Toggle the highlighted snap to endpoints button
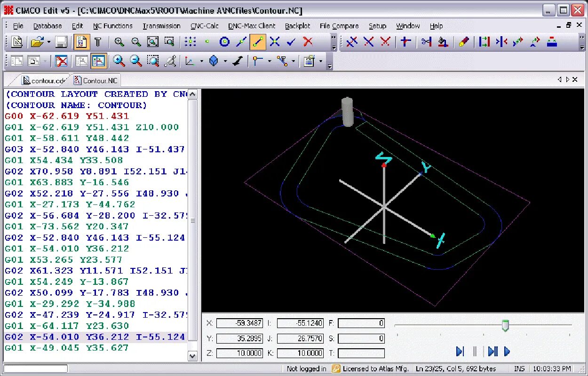Image resolution: width=588 pixels, height=376 pixels. point(258,42)
